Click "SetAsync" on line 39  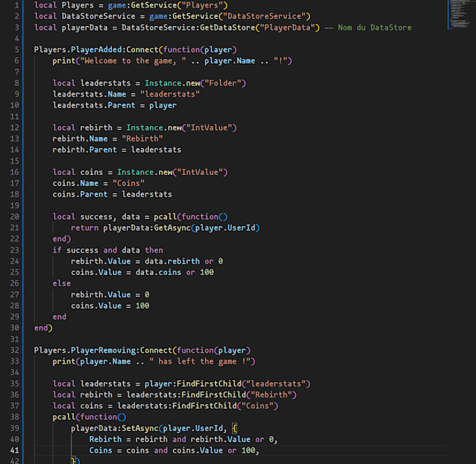pos(140,428)
